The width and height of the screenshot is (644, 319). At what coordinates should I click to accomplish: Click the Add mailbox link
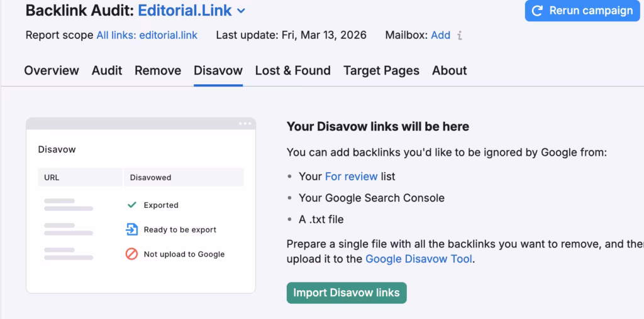(441, 35)
